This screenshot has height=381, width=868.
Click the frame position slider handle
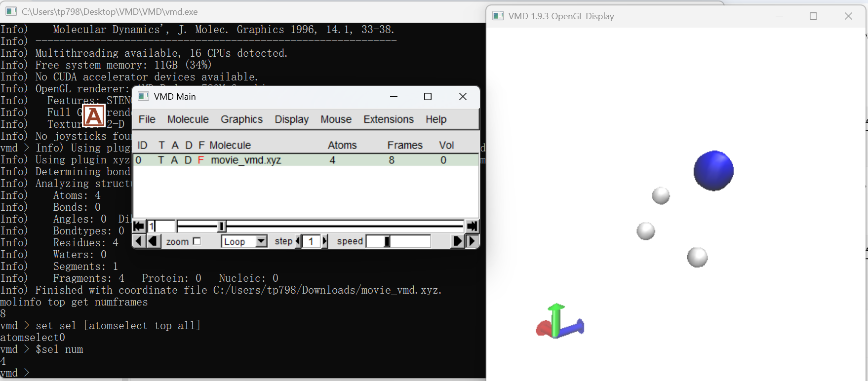222,227
